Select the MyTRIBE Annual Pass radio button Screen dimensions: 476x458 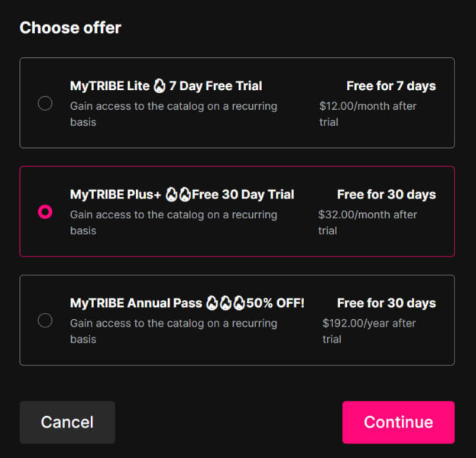[45, 320]
